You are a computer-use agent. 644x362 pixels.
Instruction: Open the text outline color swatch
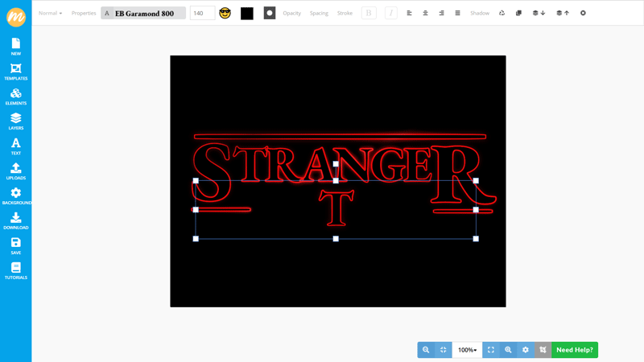click(270, 13)
